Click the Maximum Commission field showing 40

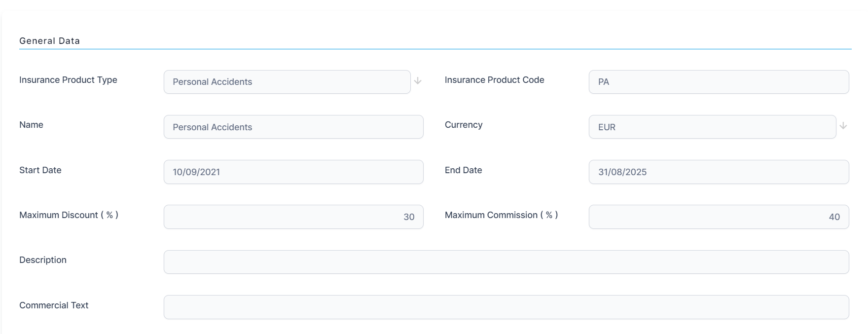[718, 217]
